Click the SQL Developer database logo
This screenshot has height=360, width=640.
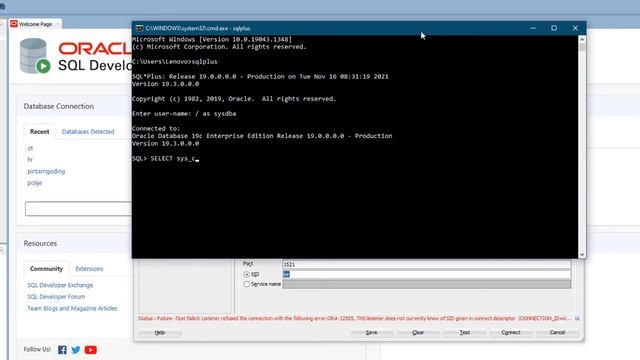pyautogui.click(x=35, y=56)
